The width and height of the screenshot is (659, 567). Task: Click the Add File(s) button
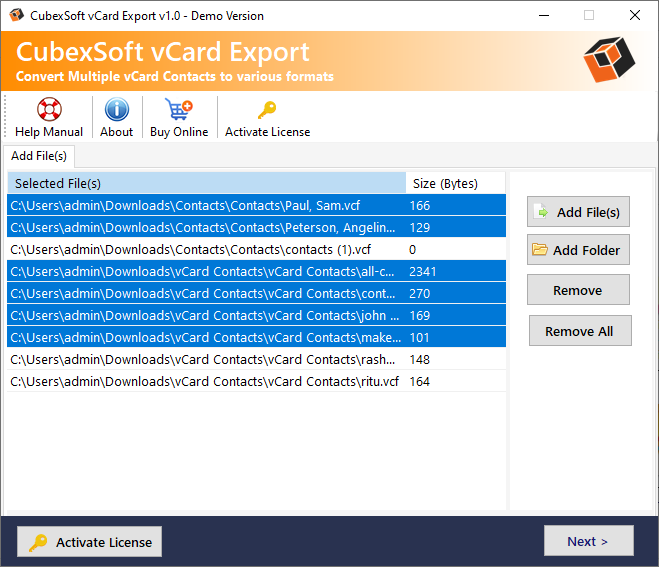pyautogui.click(x=578, y=212)
